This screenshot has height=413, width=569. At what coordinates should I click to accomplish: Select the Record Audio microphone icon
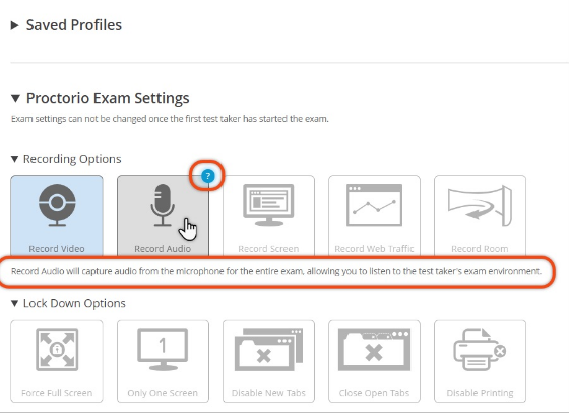tap(162, 205)
